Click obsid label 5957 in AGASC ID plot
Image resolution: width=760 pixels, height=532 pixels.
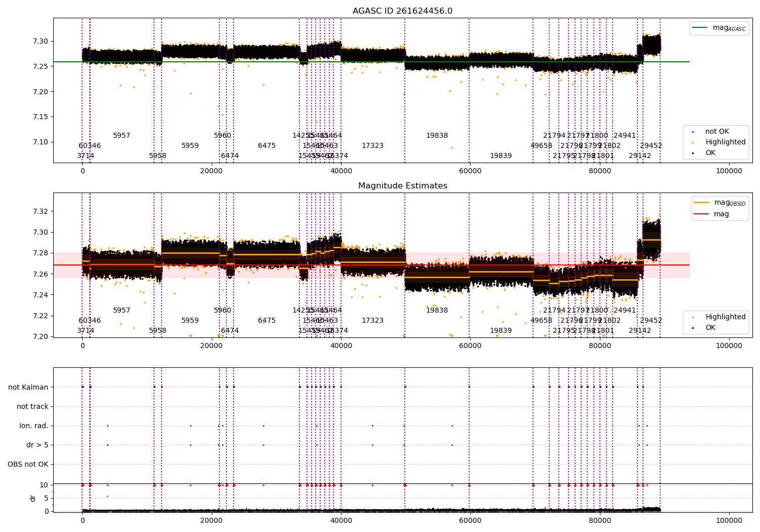122,136
